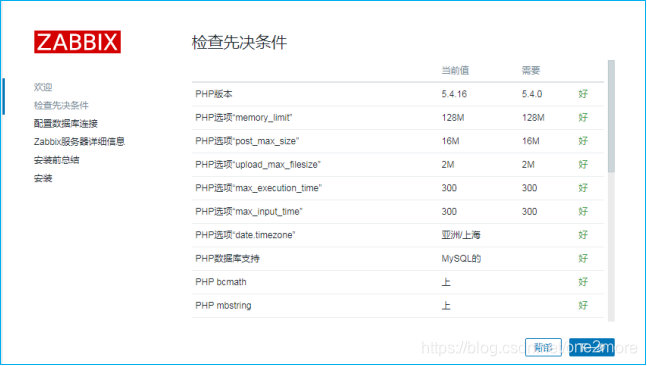Click the white 背部 back button
The width and height of the screenshot is (647, 366).
(x=543, y=347)
